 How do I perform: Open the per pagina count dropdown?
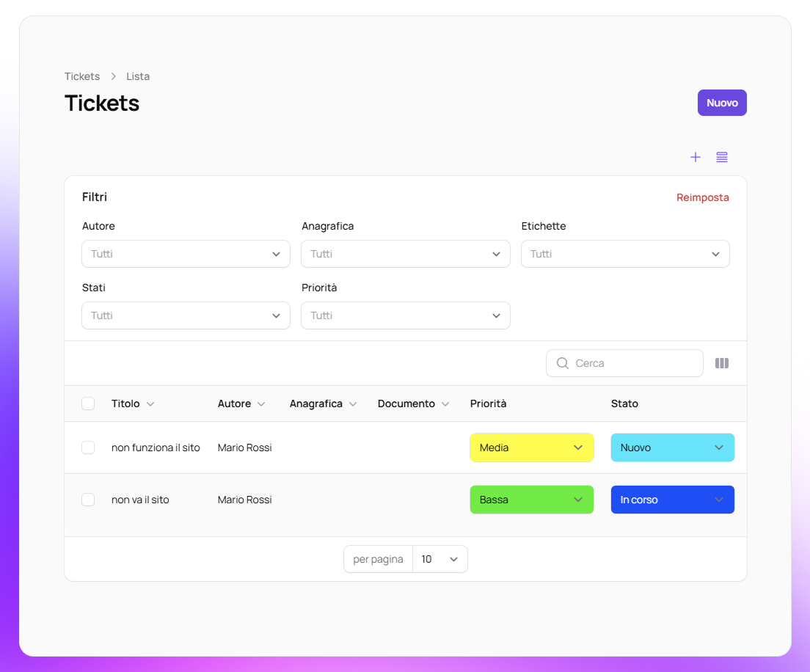pyautogui.click(x=439, y=559)
